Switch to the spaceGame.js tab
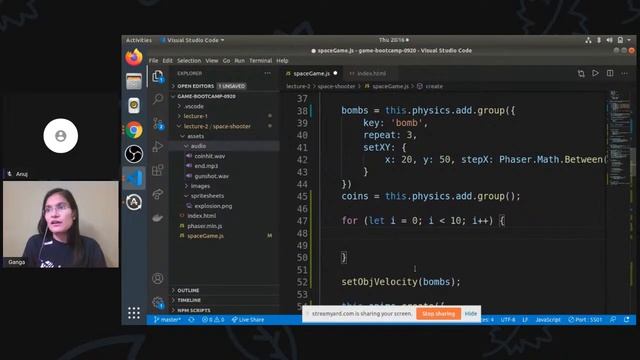This screenshot has height=360, width=640. click(x=311, y=73)
